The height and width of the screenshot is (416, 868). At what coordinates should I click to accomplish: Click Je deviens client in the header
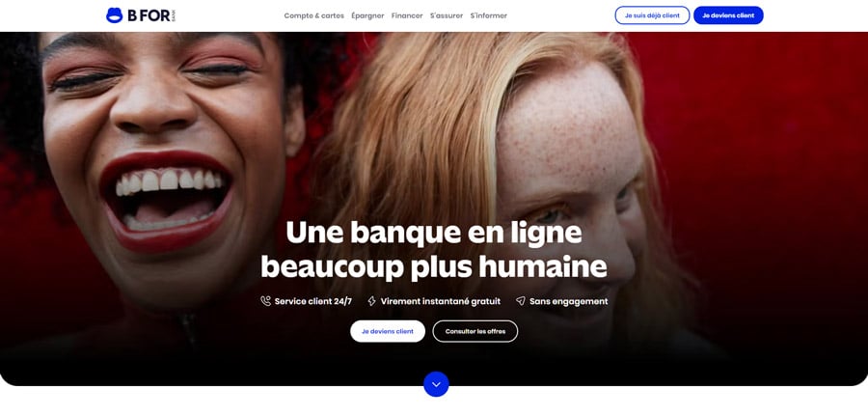[728, 15]
